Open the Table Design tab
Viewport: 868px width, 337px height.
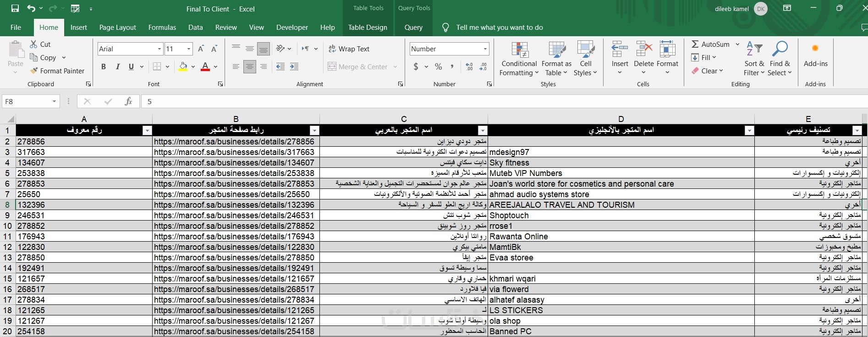click(368, 27)
